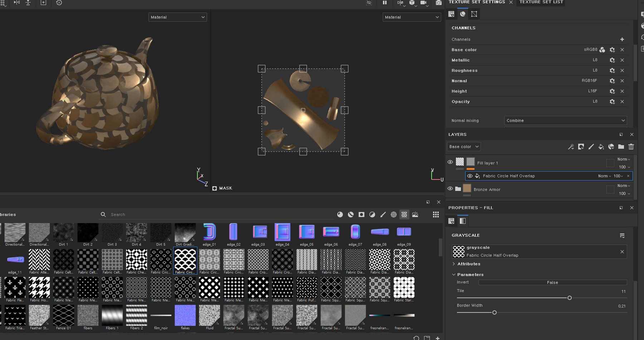Pause rendering in the viewport toolbar

[385, 3]
